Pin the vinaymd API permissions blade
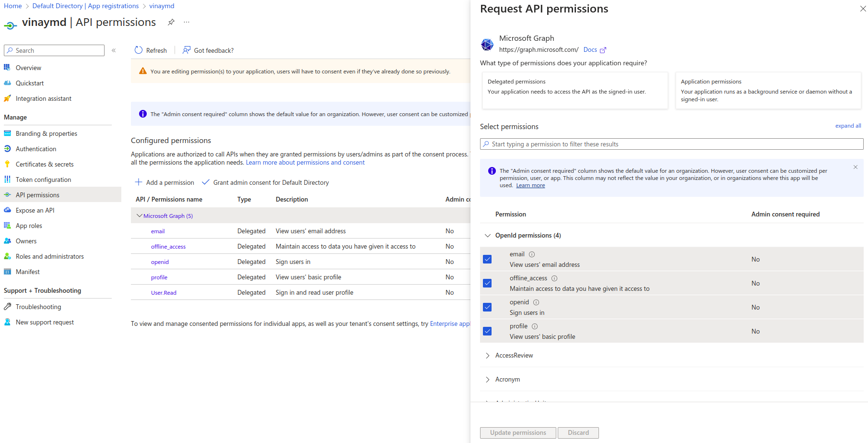The height and width of the screenshot is (443, 868). coord(171,22)
